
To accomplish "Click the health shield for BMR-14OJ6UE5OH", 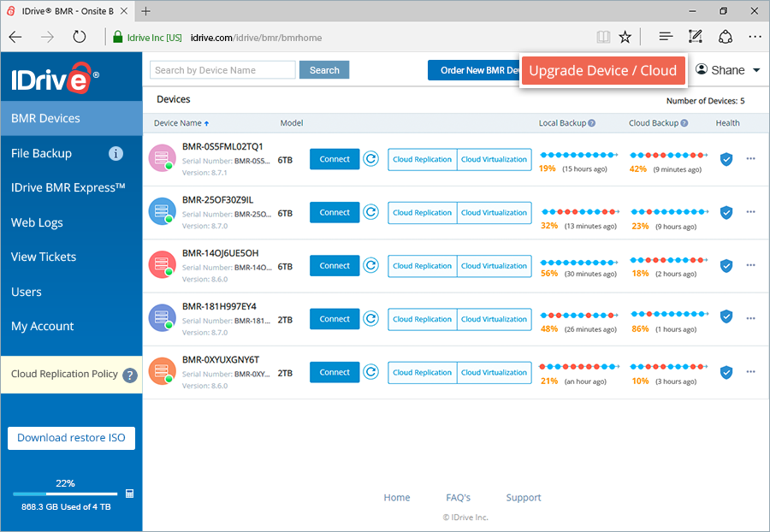I will [726, 265].
